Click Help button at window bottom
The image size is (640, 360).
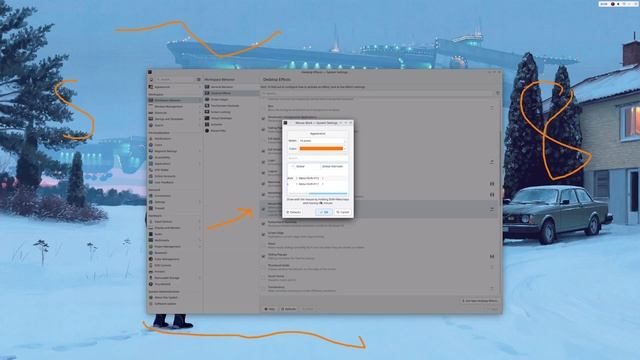click(x=270, y=309)
